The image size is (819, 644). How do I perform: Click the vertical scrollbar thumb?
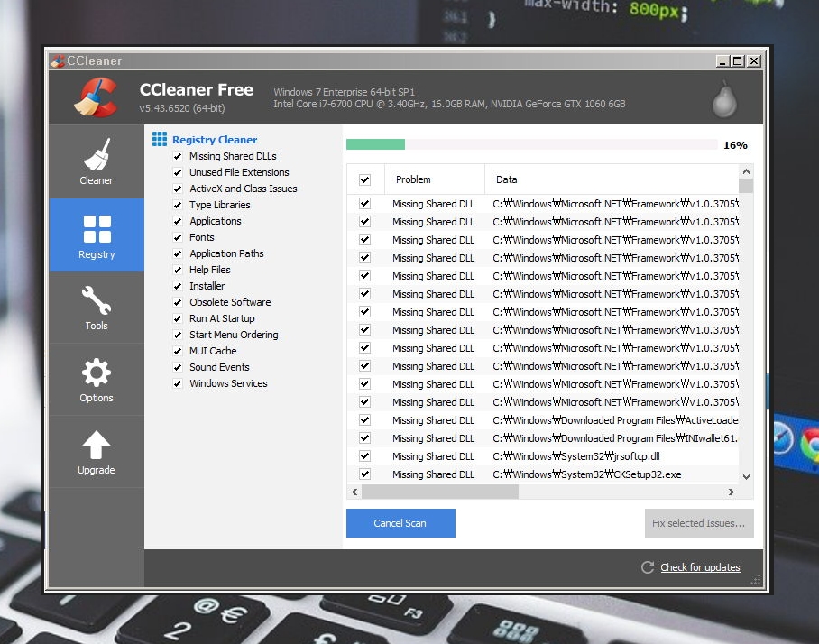pyautogui.click(x=746, y=186)
